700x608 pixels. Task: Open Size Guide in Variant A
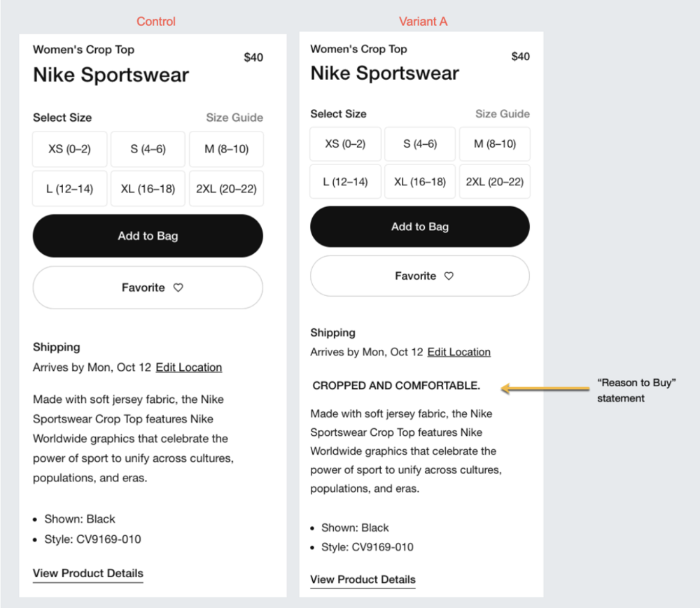tap(503, 114)
